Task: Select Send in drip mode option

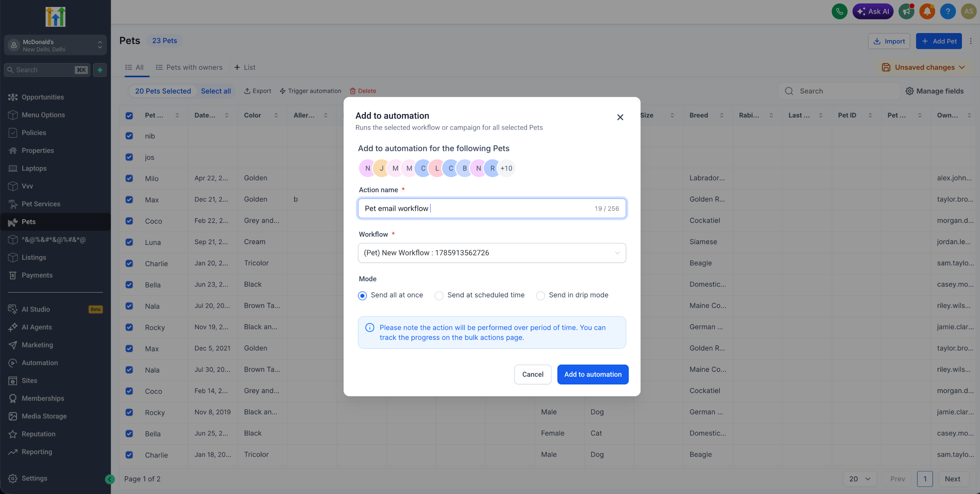Action: pyautogui.click(x=572, y=295)
